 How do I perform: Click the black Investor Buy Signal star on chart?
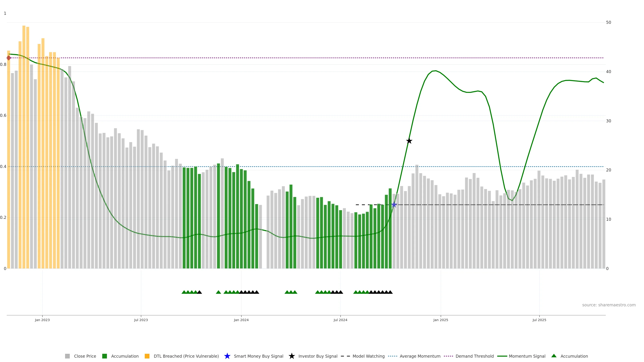[409, 141]
